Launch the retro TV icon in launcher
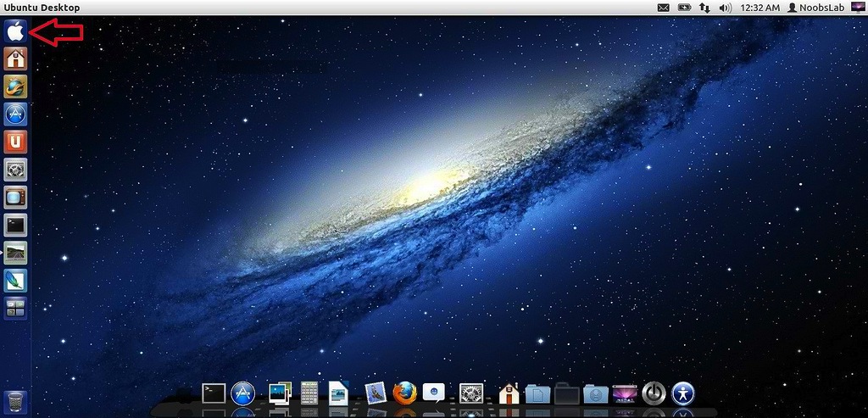868x418 pixels. pyautogui.click(x=15, y=198)
